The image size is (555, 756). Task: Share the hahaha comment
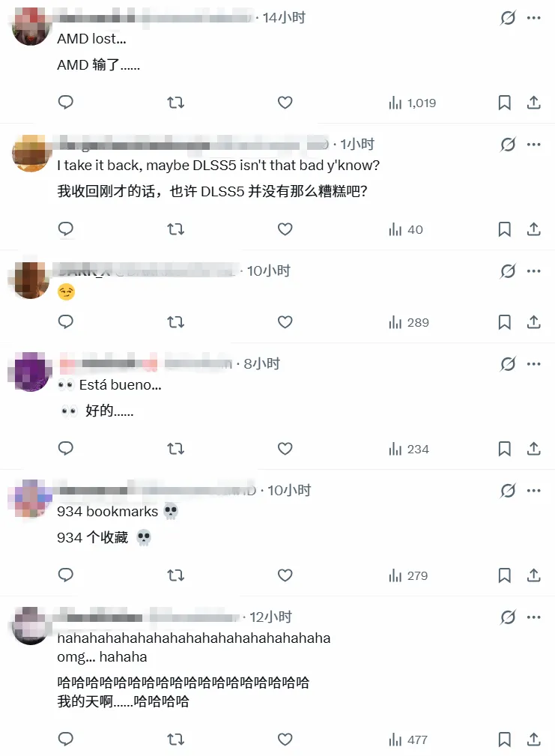tap(533, 739)
